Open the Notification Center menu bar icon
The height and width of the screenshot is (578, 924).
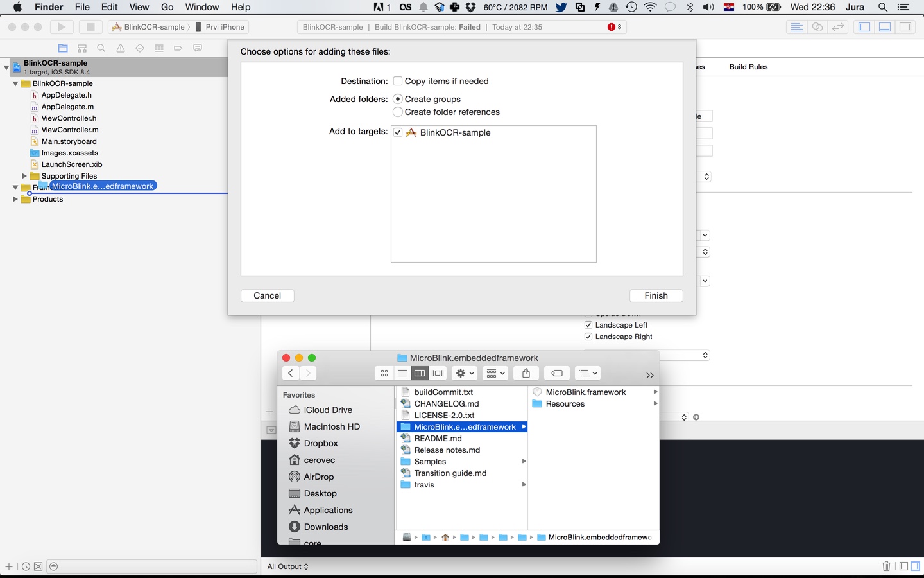(x=903, y=7)
